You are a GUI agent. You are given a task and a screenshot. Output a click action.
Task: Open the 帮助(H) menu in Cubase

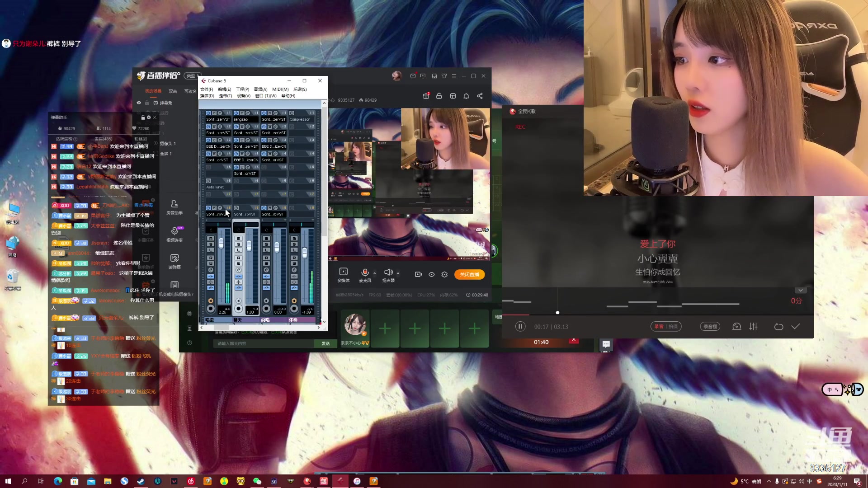(x=288, y=96)
